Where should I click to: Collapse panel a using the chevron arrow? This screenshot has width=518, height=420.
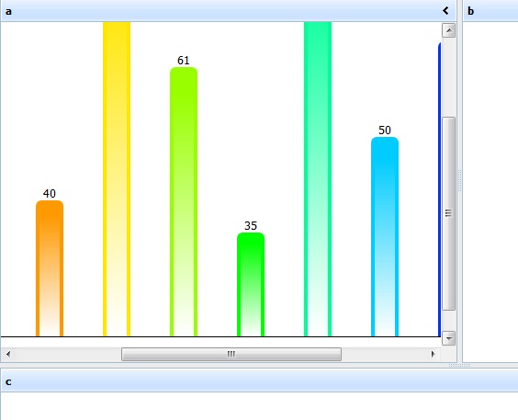(445, 11)
